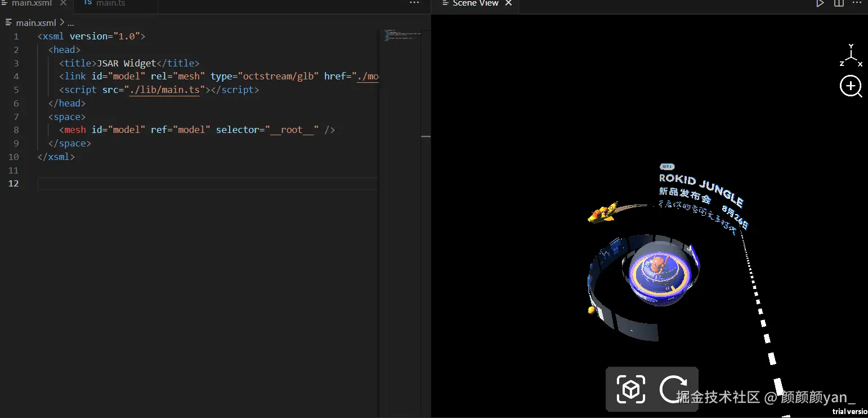Click the __root__ selector value
The image size is (868, 418).
[292, 130]
